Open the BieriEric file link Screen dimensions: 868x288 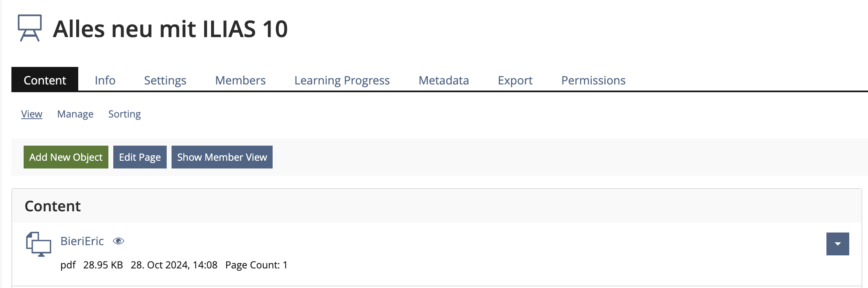(x=82, y=241)
